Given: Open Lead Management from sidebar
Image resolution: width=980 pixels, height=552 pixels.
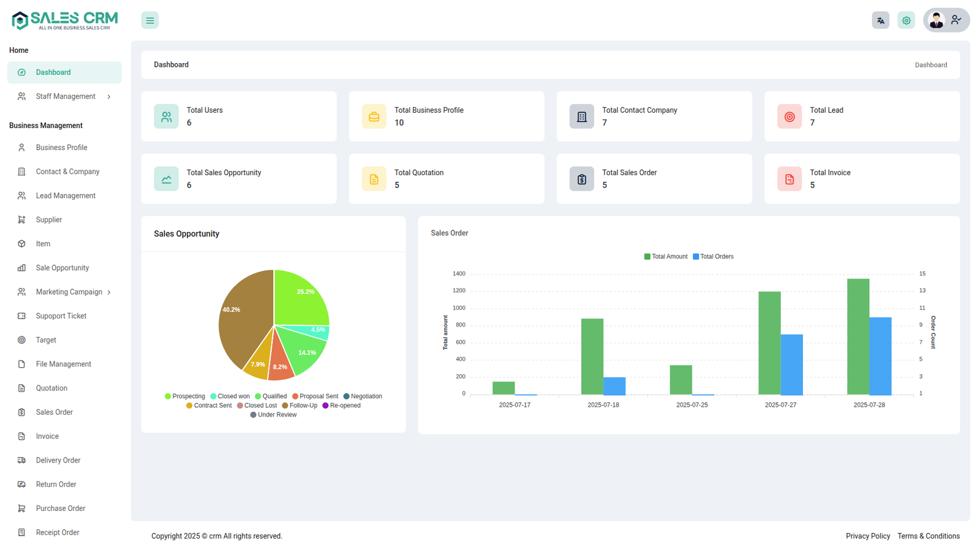Looking at the screenshot, I should pos(66,196).
